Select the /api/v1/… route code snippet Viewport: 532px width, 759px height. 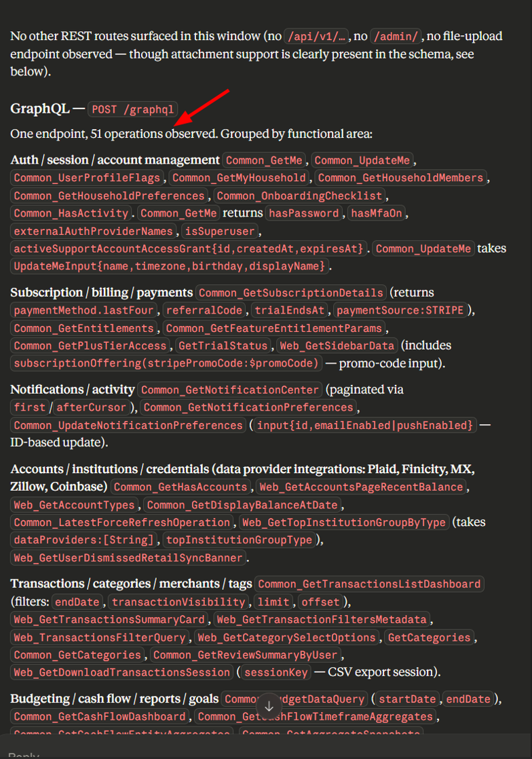(316, 36)
